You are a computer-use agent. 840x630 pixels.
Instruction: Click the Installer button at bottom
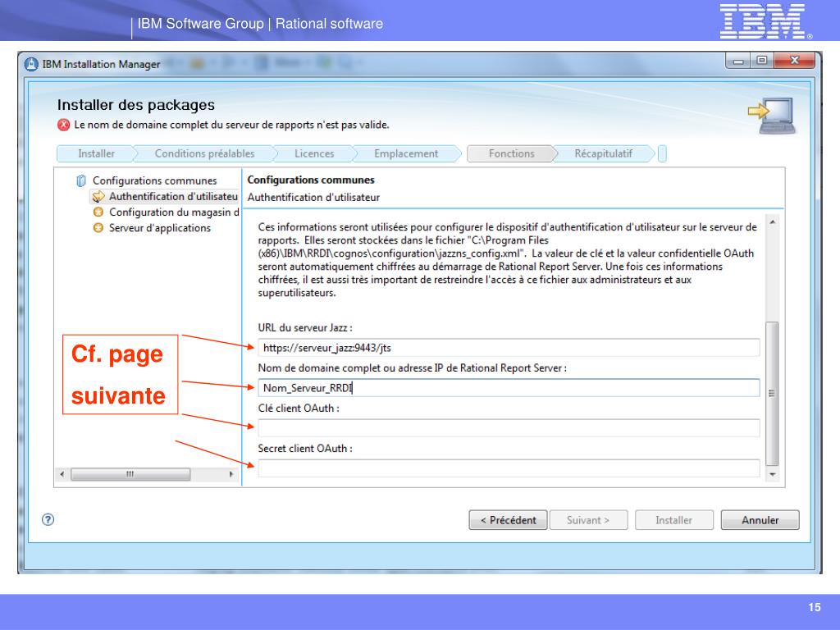point(674,519)
